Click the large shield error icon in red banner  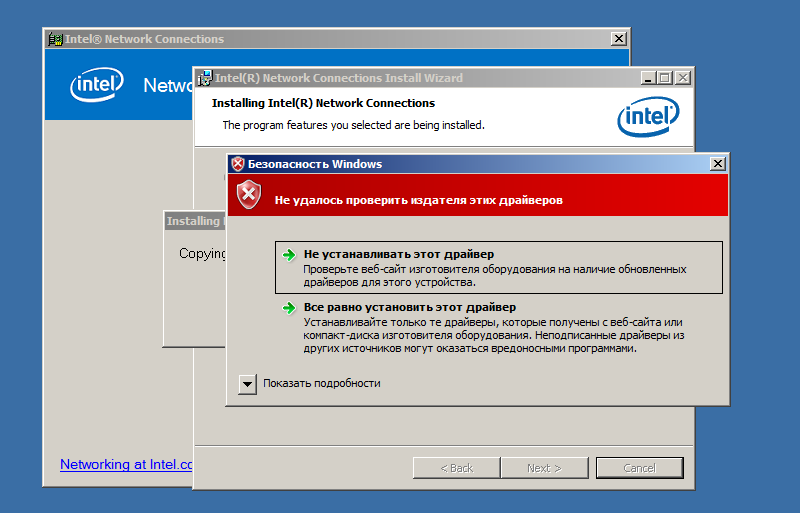pos(249,194)
